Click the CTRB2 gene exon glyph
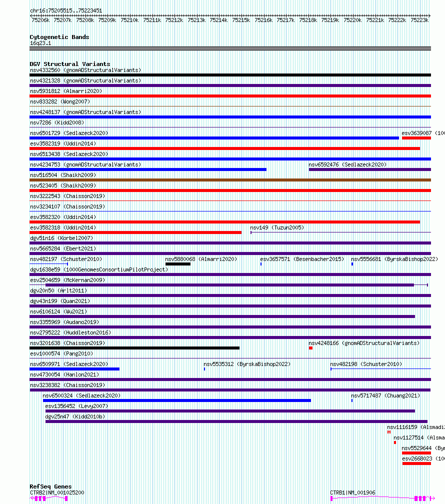Screen dimensions: 445x504 pos(49,498)
